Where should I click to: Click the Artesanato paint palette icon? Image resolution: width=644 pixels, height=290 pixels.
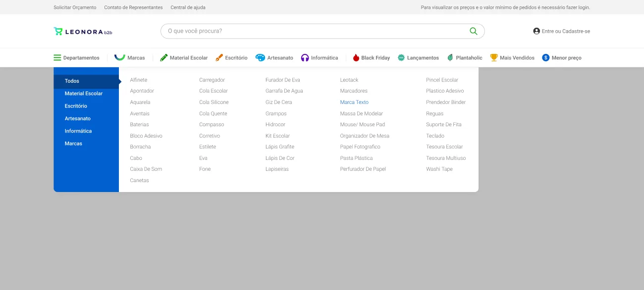tap(260, 58)
